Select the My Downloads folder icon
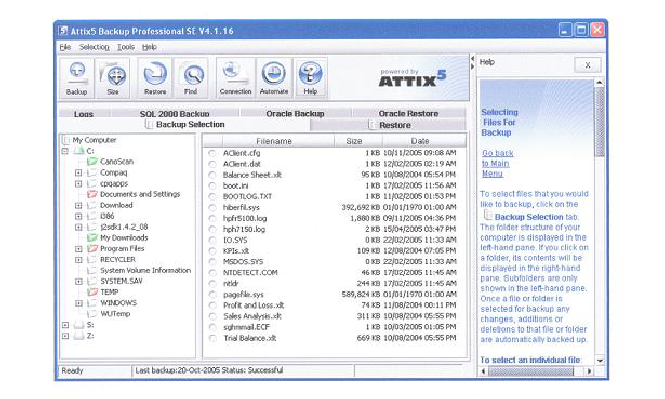This screenshot has width=665, height=399. point(92,237)
